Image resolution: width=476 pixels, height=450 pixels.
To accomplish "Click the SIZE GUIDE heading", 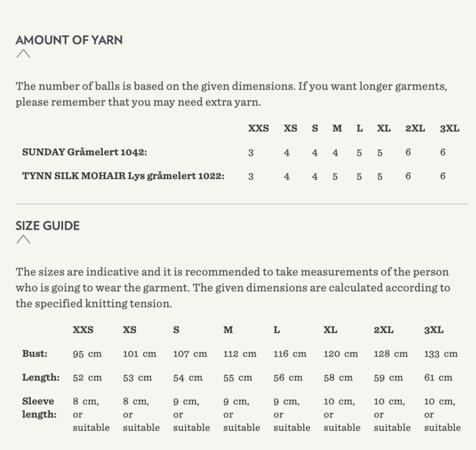I will (48, 226).
